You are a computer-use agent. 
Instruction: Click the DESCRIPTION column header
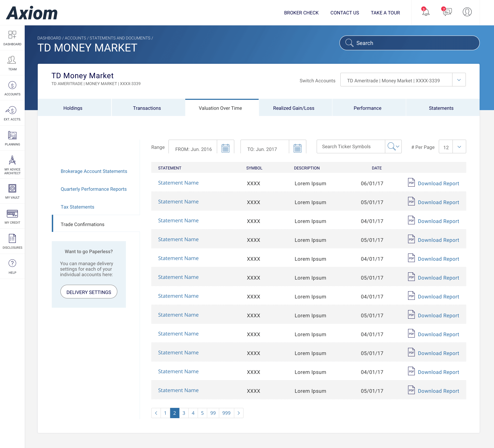pos(307,168)
